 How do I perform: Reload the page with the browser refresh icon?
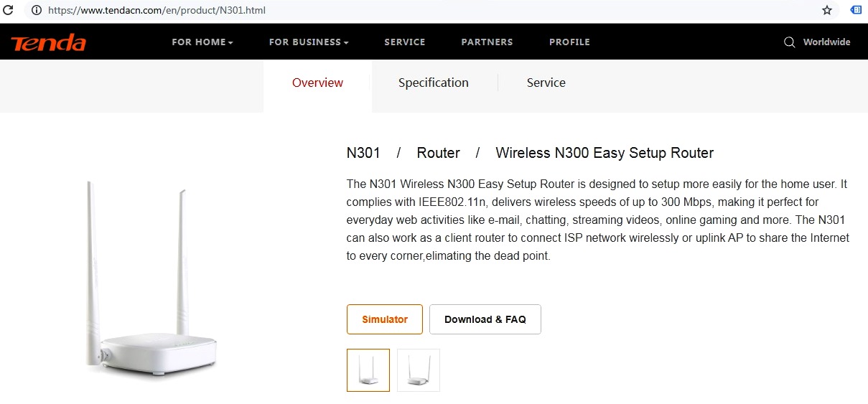[9, 10]
